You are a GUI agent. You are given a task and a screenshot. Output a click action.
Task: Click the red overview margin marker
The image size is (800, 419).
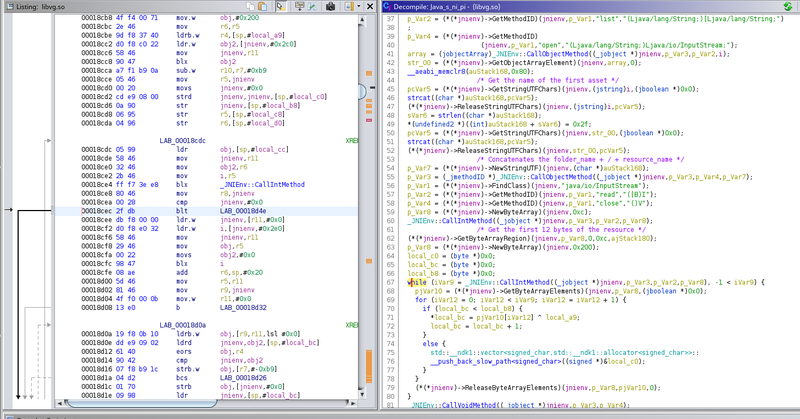(x=369, y=120)
